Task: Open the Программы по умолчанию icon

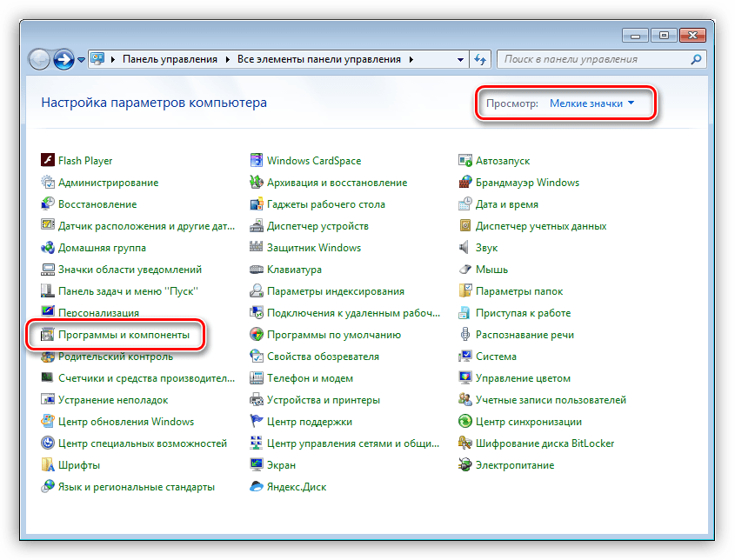Action: [257, 335]
